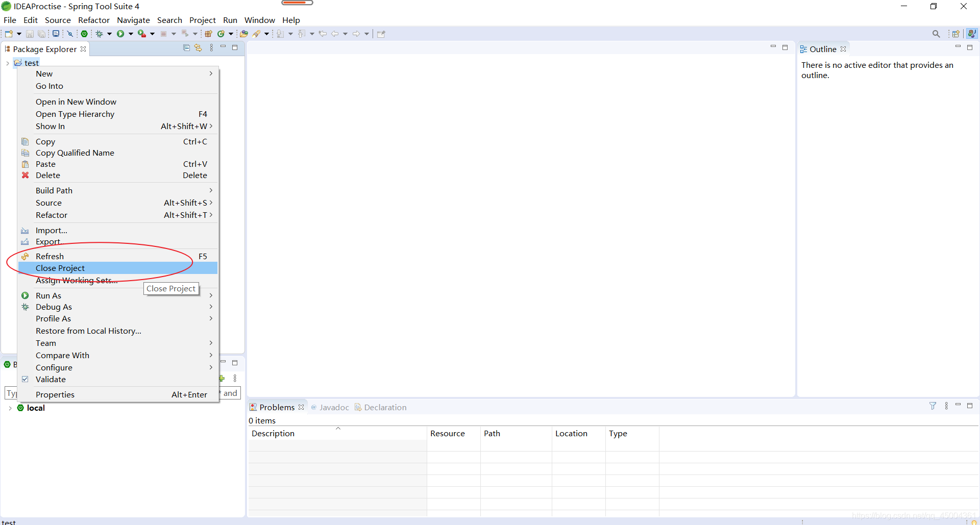The width and height of the screenshot is (980, 525).
Task: Sort by Description column header
Action: pyautogui.click(x=337, y=433)
